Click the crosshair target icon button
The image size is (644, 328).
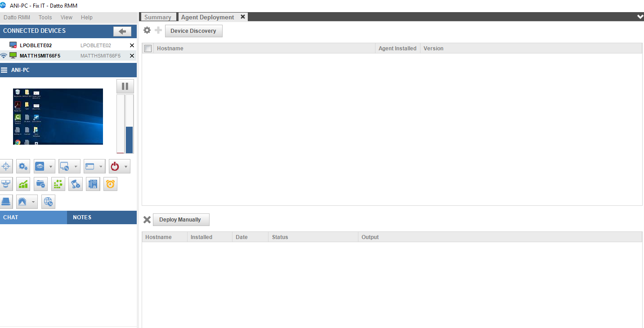(6, 167)
